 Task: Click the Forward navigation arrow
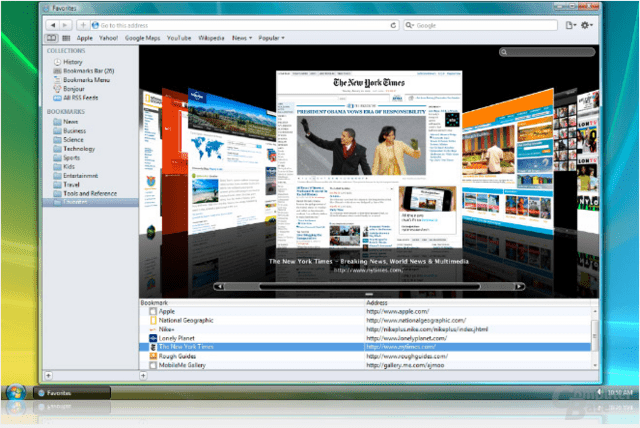pyautogui.click(x=65, y=25)
